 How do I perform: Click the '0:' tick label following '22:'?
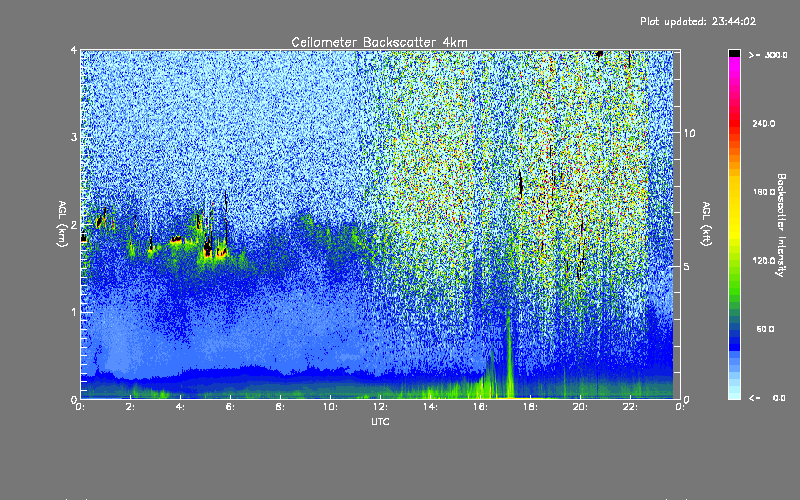click(x=680, y=407)
